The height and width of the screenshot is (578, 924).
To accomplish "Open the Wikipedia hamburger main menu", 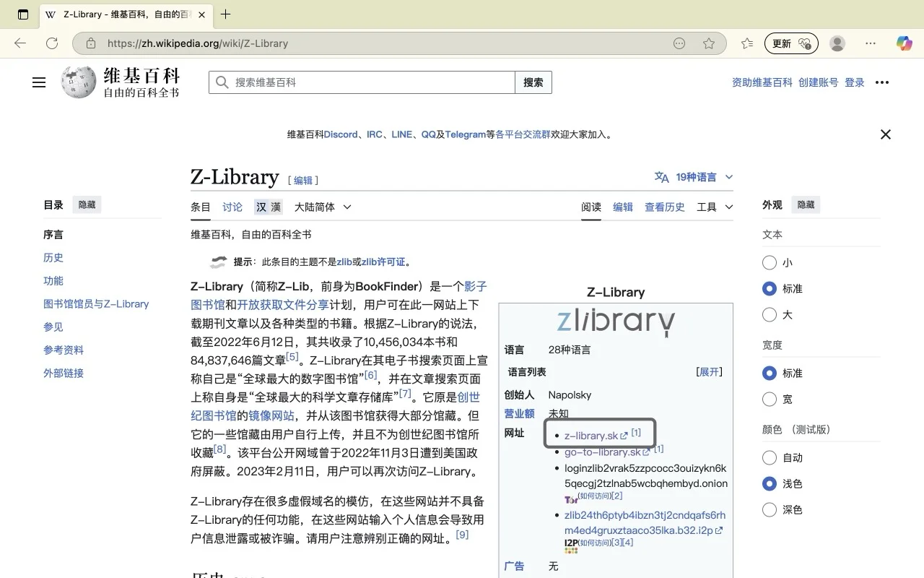I will tap(39, 82).
